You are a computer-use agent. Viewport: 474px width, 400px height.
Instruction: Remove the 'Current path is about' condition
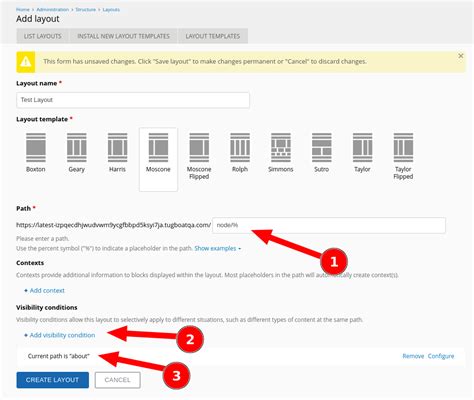(413, 356)
